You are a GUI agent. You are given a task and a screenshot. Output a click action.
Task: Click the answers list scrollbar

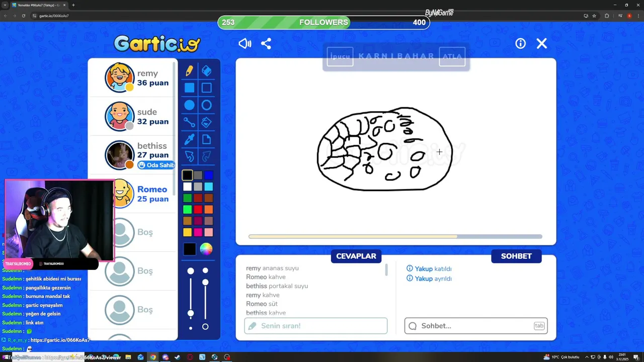coord(386,270)
